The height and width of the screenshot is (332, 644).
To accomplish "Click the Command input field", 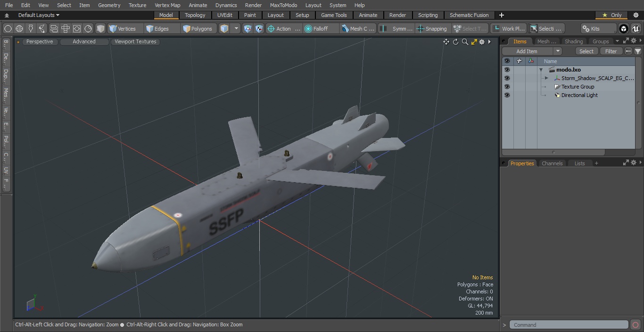I will pos(569,325).
